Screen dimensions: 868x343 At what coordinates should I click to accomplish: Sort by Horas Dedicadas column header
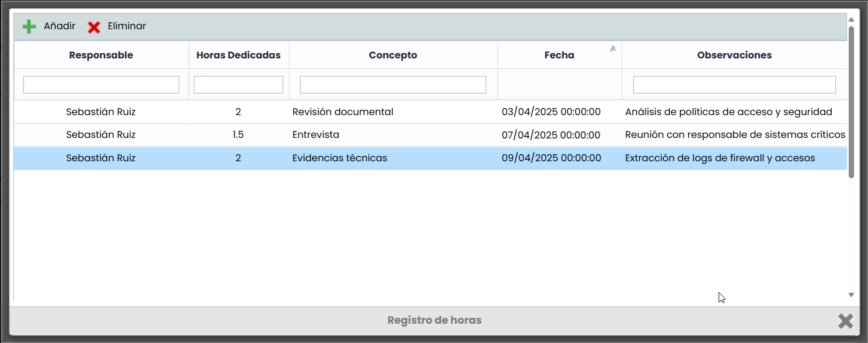click(238, 56)
